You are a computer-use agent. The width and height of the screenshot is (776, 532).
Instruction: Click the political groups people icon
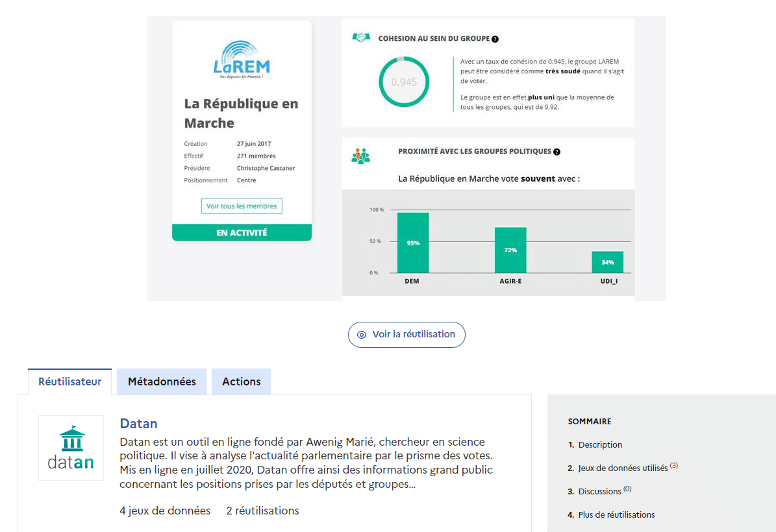tap(360, 156)
